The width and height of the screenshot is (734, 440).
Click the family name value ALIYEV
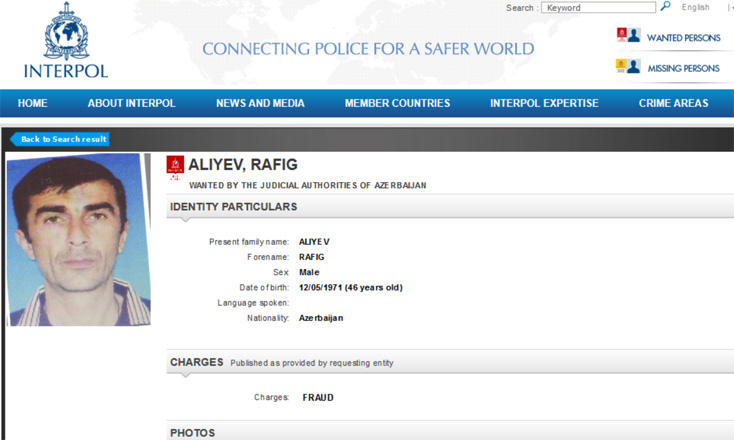point(314,242)
